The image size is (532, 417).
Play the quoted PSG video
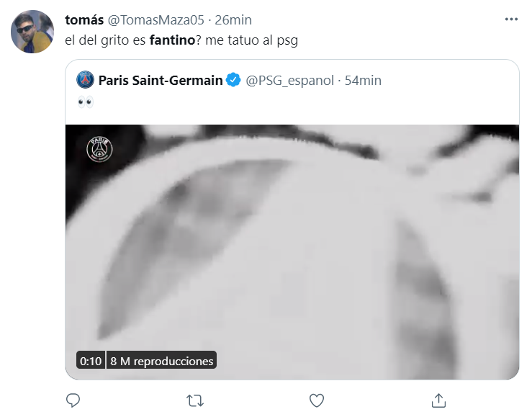coord(292,252)
